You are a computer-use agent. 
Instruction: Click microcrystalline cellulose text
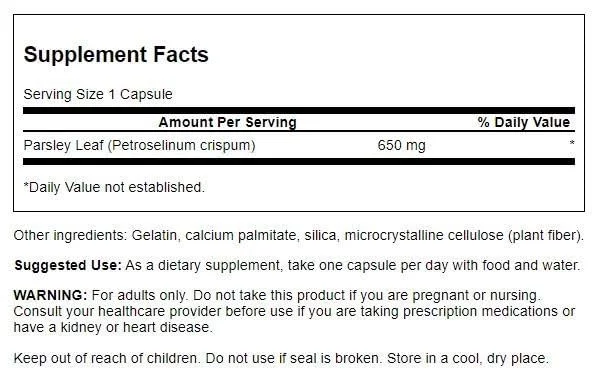[424, 235]
